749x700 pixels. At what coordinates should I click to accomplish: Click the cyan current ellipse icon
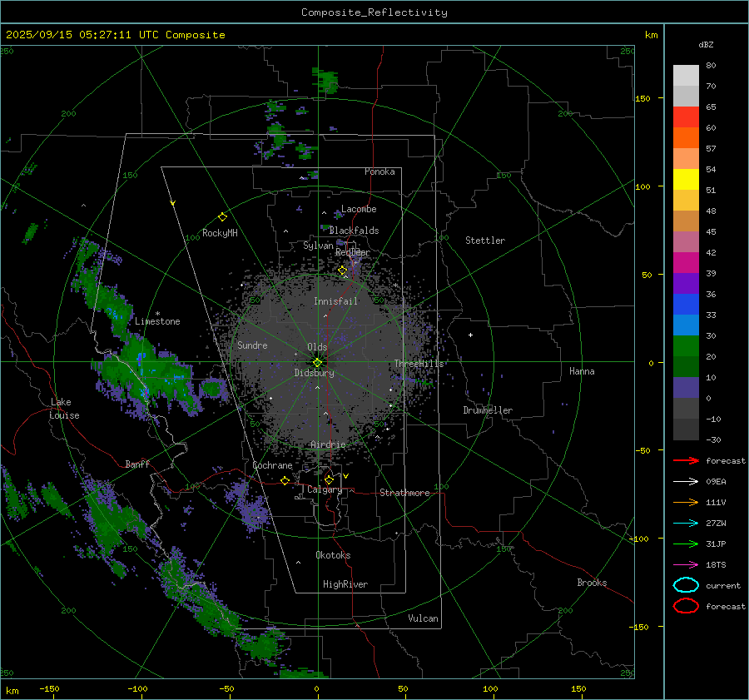(x=686, y=585)
